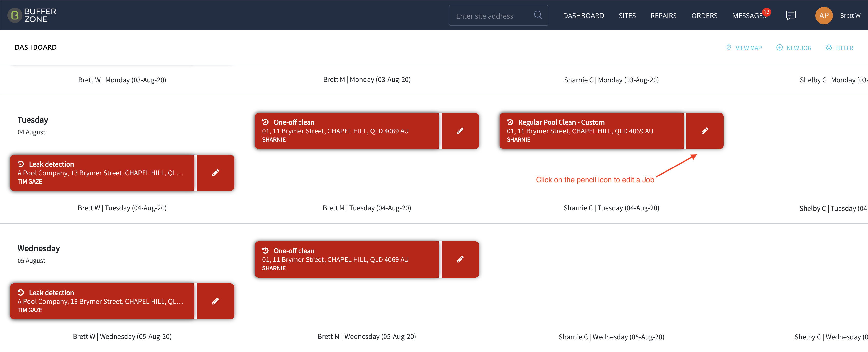This screenshot has height=352, width=868.
Task: Click the 05 August date label
Action: [31, 261]
